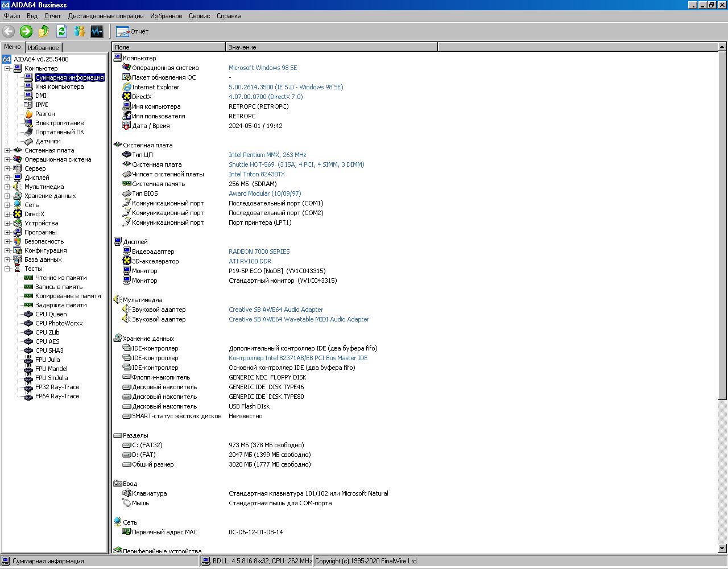Open the Файл menu
728x569 pixels.
[12, 16]
